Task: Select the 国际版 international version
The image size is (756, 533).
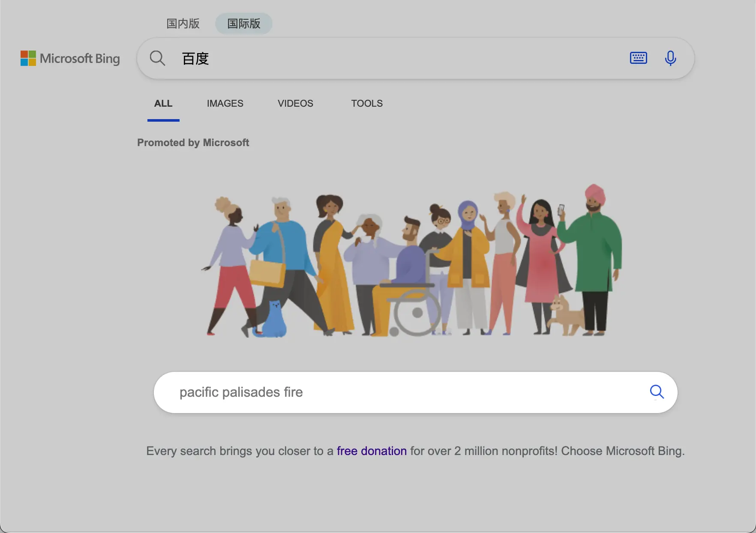Action: click(x=243, y=24)
